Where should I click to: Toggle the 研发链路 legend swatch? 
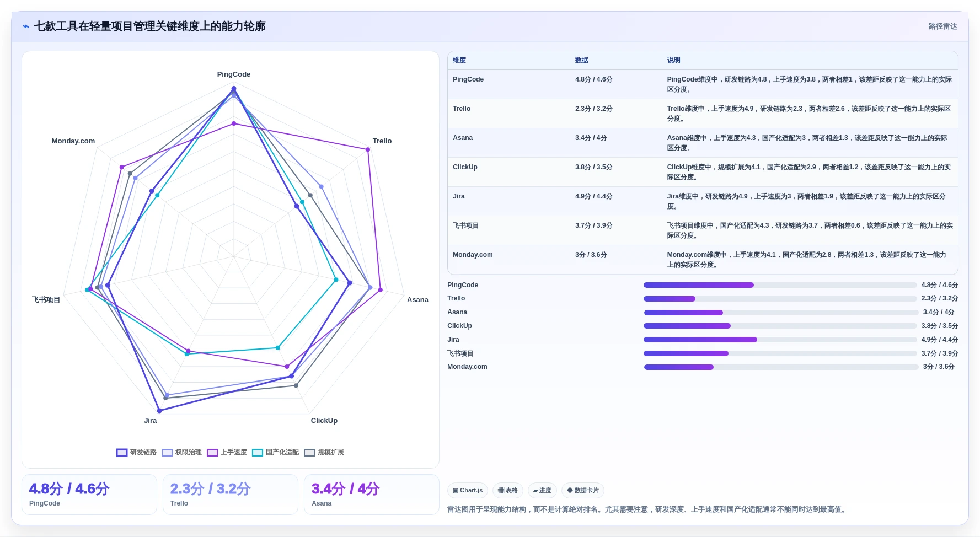[122, 453]
